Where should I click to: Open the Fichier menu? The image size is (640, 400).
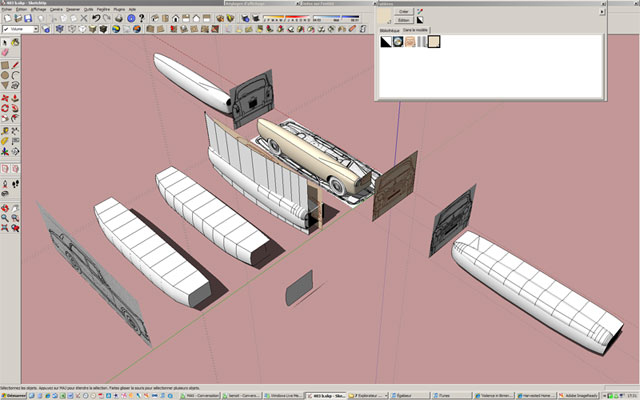tap(8, 9)
